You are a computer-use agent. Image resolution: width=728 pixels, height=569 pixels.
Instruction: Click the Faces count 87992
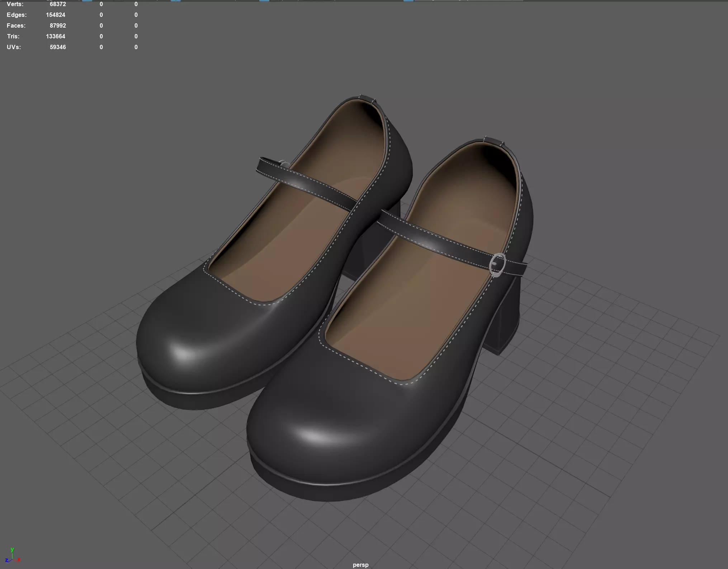pos(58,25)
